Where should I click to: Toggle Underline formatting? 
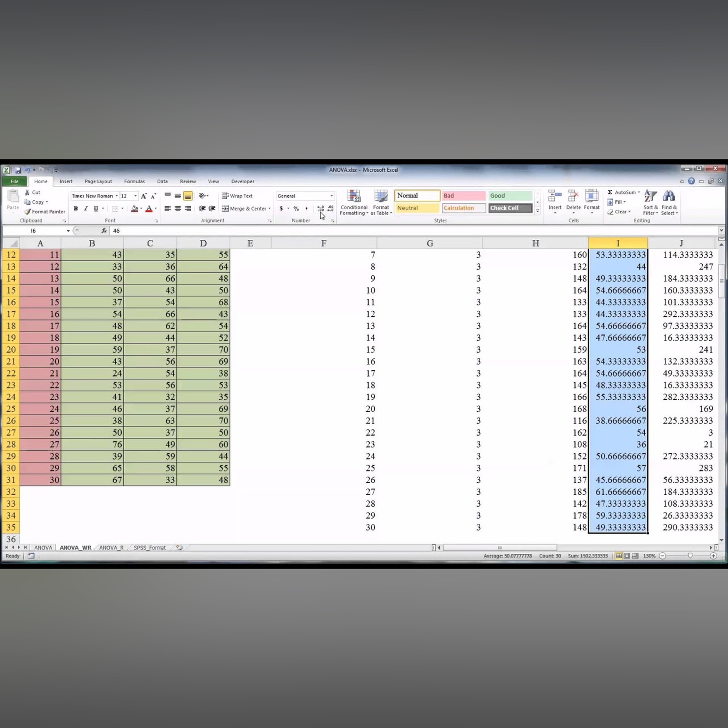(96, 208)
